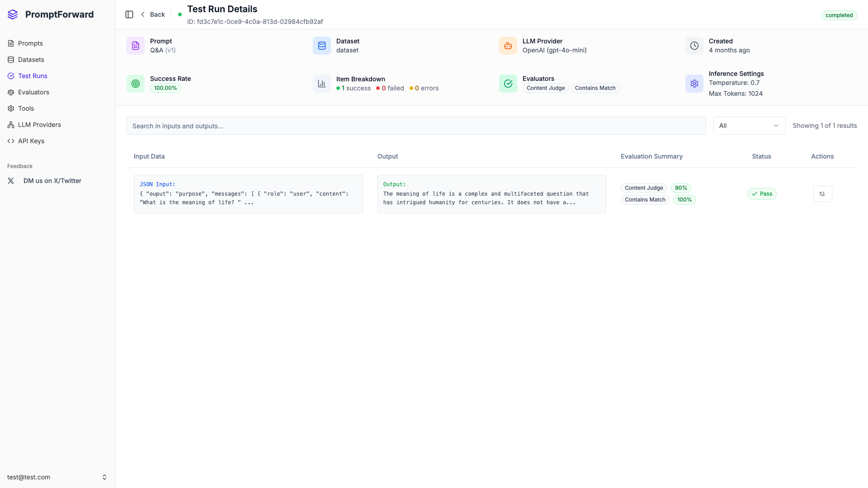Switch to the Test Runs section
Screen dimensions: 868x488
[33, 76]
